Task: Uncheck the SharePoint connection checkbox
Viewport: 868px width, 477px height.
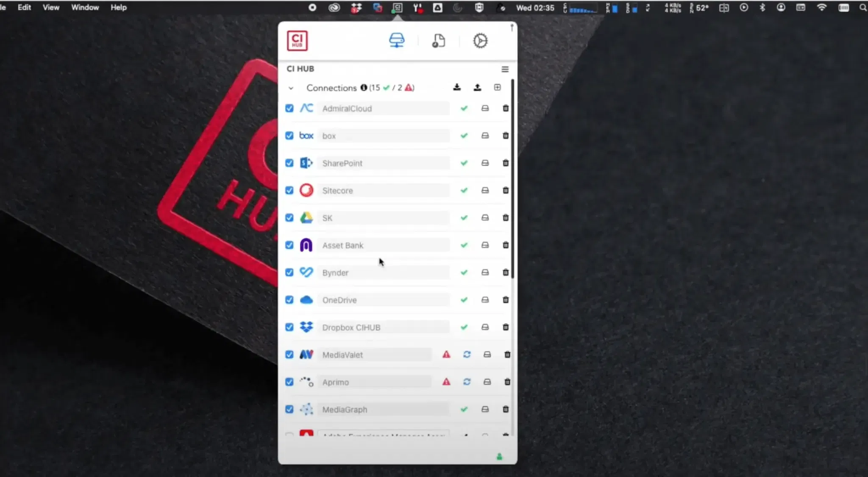Action: click(x=289, y=163)
